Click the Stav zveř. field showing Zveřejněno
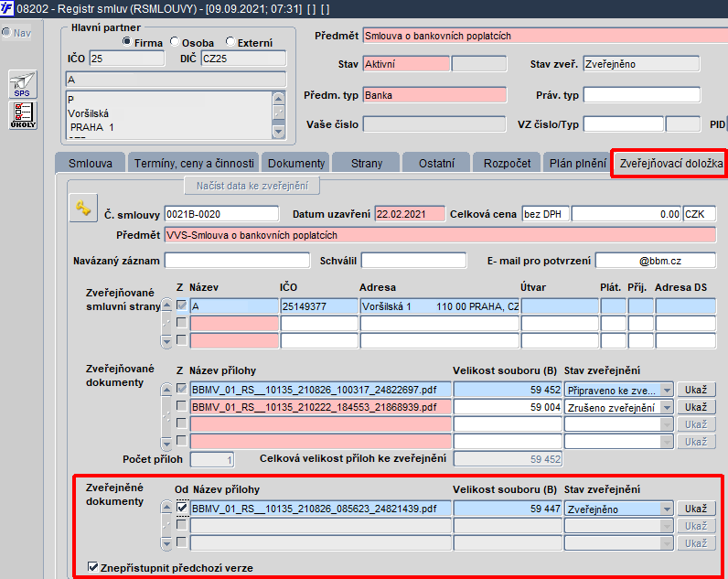728x579 pixels. [x=641, y=64]
